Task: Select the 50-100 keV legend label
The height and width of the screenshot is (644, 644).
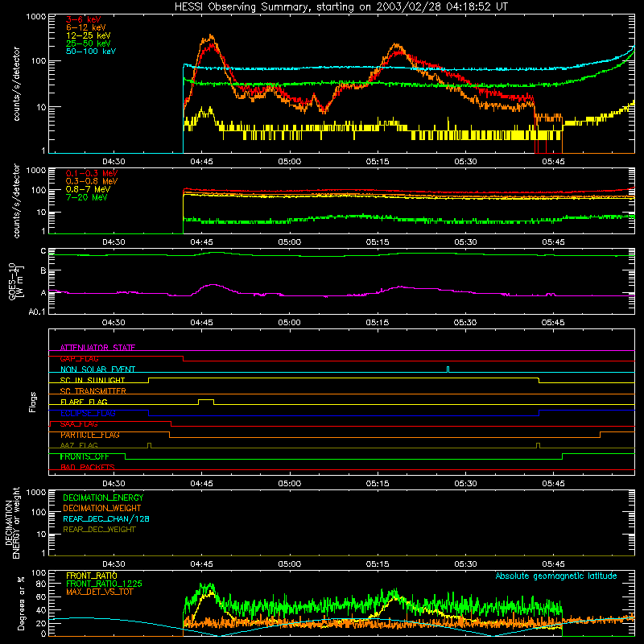Action: coord(91,52)
